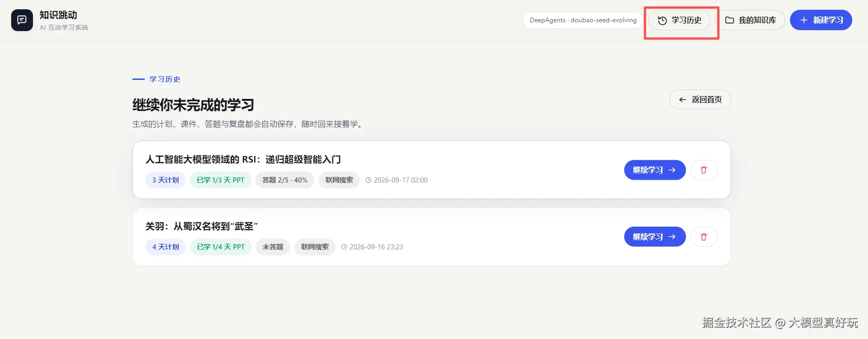Image resolution: width=868 pixels, height=339 pixels.
Task: Select the 4 天计划 tag
Action: click(165, 247)
